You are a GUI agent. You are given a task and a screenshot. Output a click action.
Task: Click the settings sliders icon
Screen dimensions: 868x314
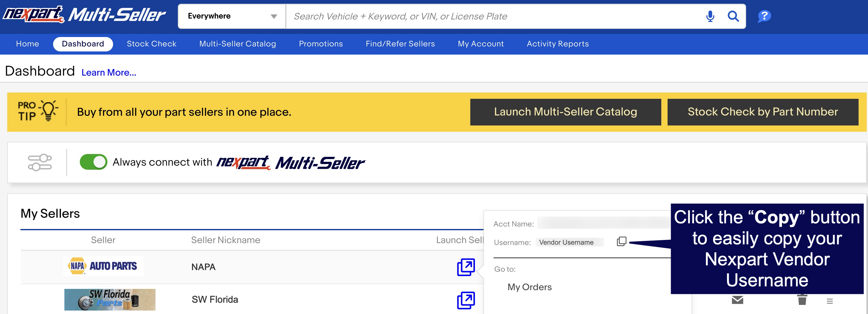point(40,162)
